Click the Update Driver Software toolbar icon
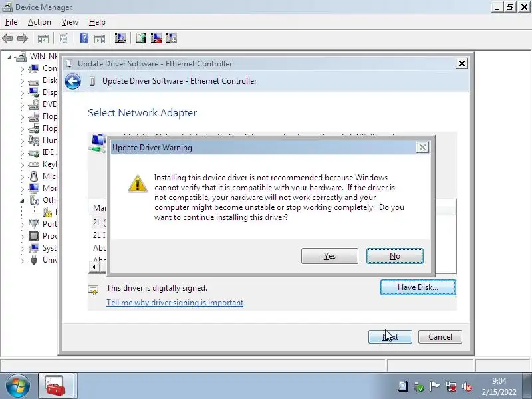 coord(140,38)
